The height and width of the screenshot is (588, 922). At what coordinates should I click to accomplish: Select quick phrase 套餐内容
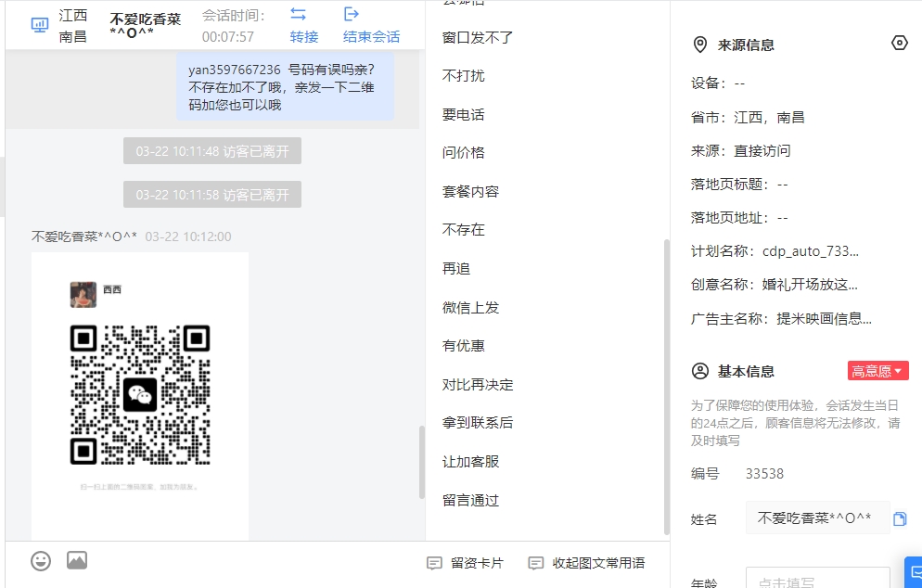pyautogui.click(x=470, y=192)
